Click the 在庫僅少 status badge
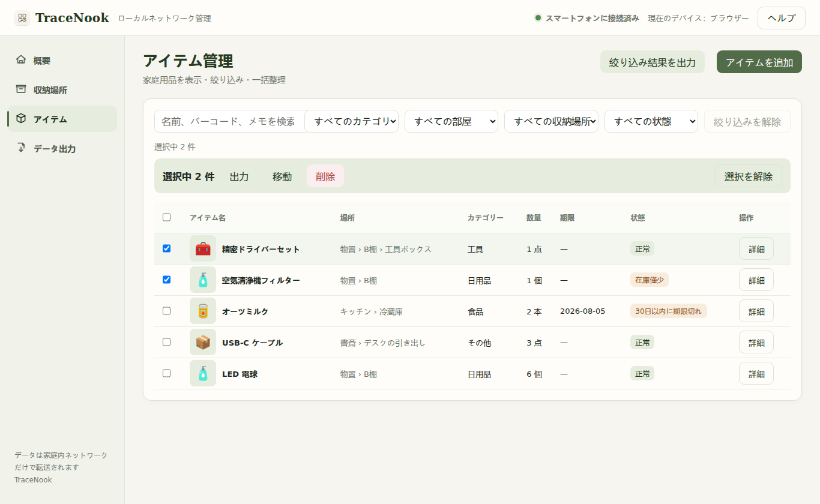The height and width of the screenshot is (504, 820). [x=650, y=280]
